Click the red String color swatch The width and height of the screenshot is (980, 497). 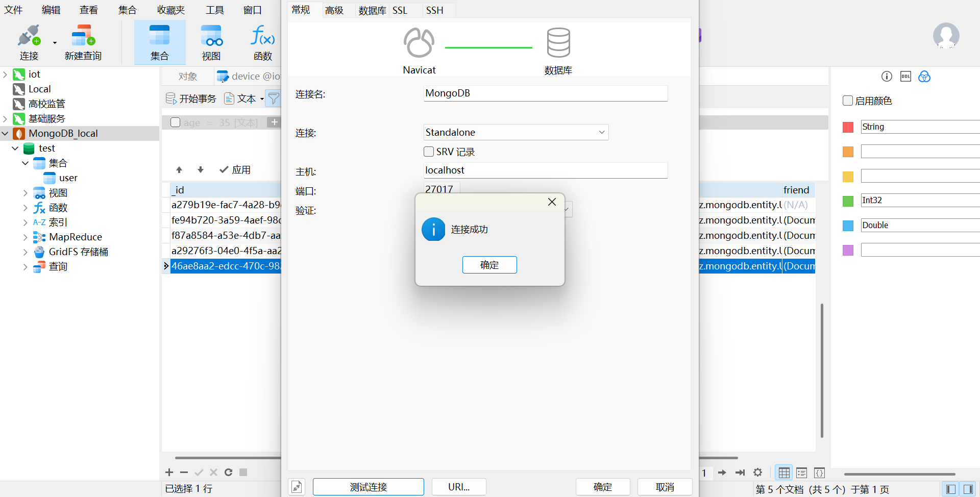(848, 127)
